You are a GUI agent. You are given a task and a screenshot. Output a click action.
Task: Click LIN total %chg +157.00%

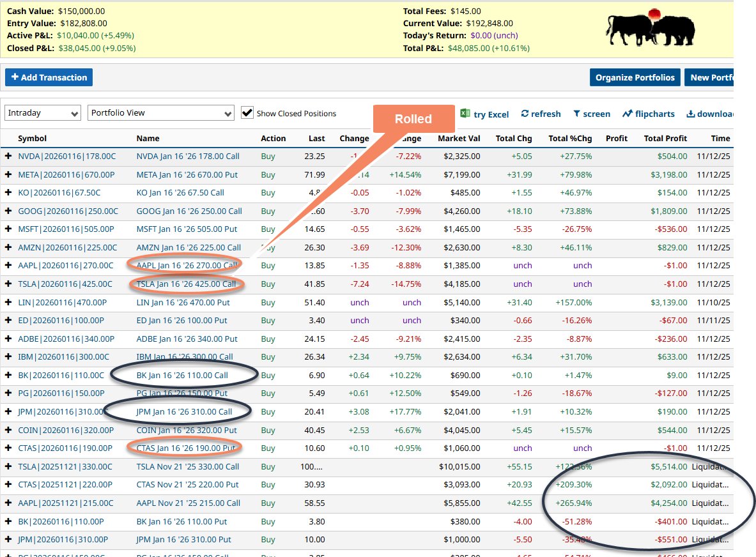(573, 302)
